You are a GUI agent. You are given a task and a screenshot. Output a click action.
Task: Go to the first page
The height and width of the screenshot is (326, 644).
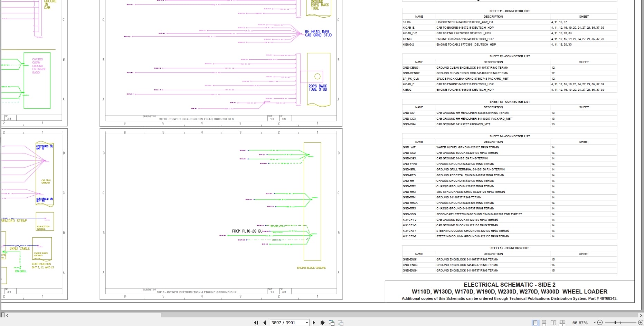[256, 323]
